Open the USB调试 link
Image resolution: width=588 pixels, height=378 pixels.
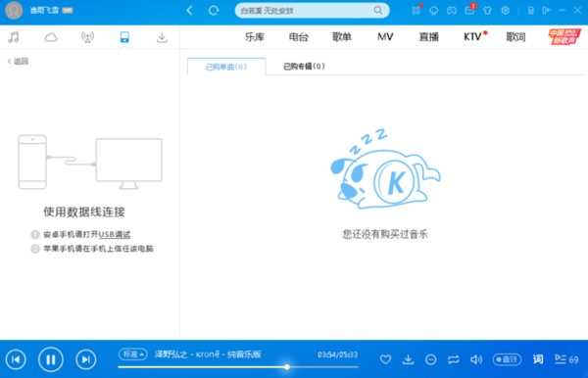point(115,234)
